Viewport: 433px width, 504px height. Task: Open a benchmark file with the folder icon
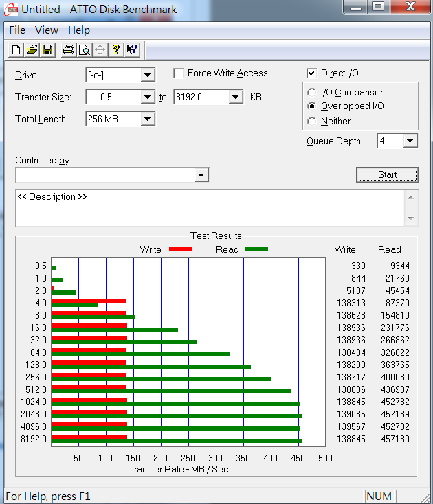coord(32,50)
